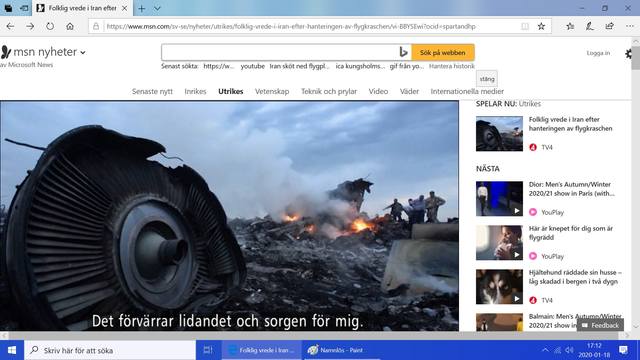Select recent search 'Iran sköt ned flygpl...'

(x=299, y=66)
